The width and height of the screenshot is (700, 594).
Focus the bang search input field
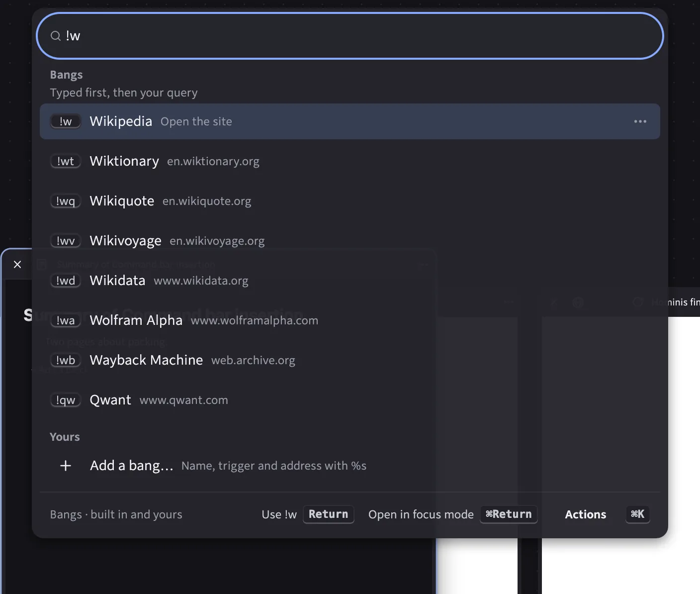click(350, 36)
